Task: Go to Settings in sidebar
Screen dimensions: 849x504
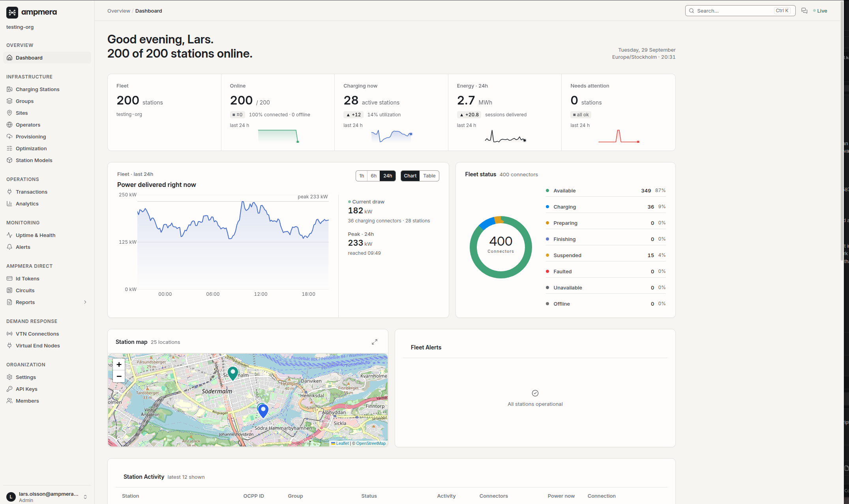Action: 47,377
